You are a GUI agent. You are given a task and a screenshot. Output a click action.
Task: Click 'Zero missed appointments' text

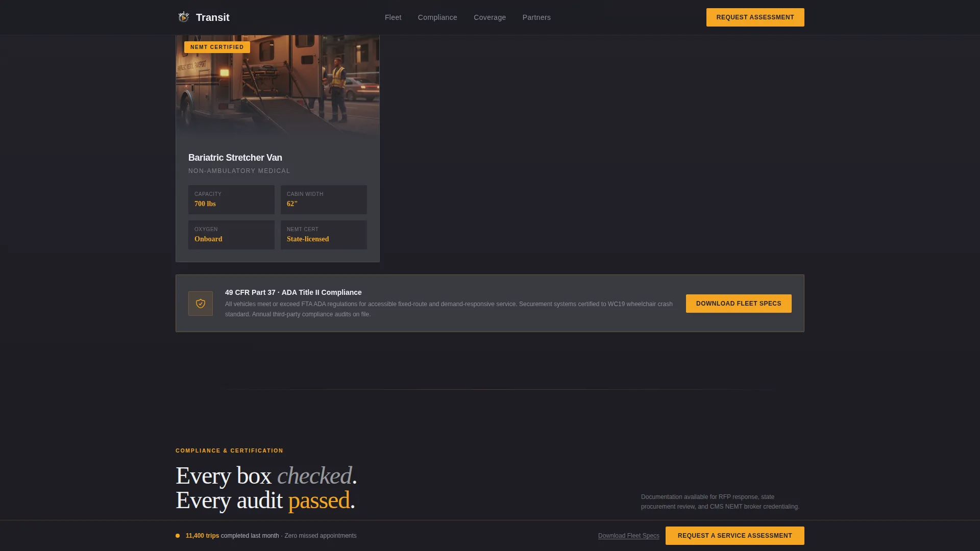321,536
